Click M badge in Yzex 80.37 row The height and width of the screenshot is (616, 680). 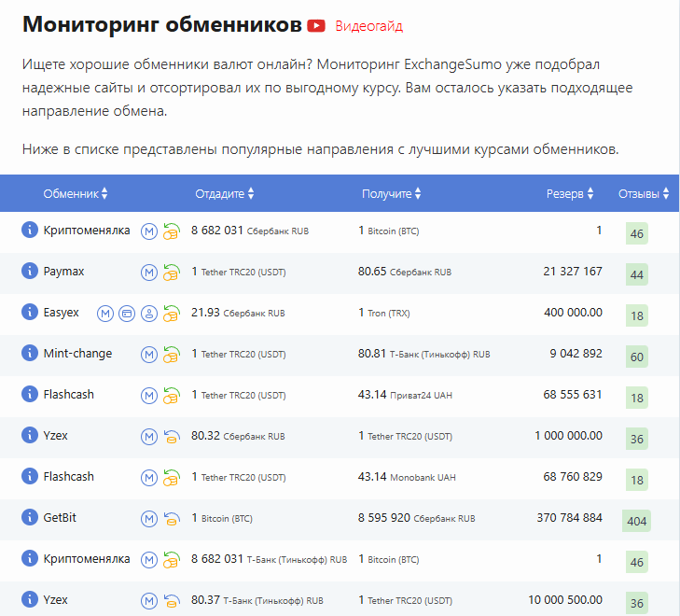click(x=149, y=601)
